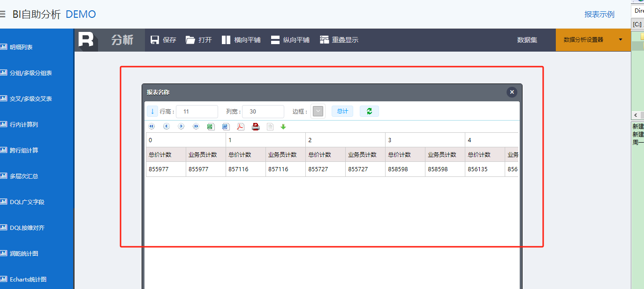Click the red printer icon
The height and width of the screenshot is (289, 644).
point(256,127)
